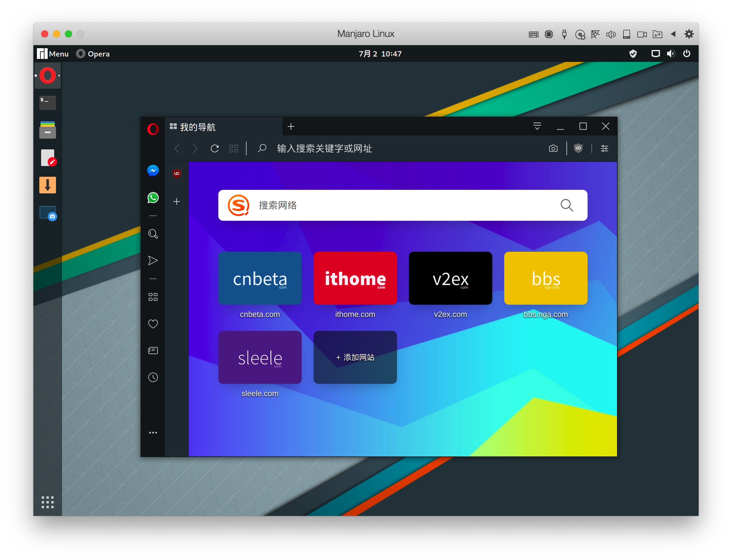Click the Sogou search engine logo
The width and height of the screenshot is (732, 560).
239,205
